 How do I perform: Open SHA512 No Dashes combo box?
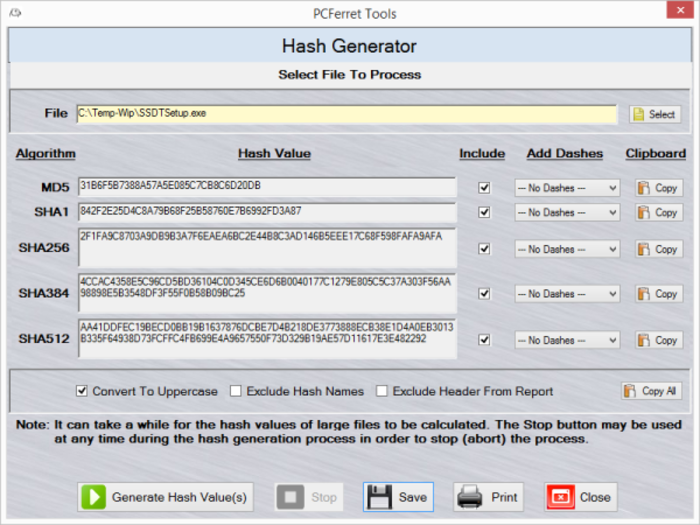(x=567, y=340)
